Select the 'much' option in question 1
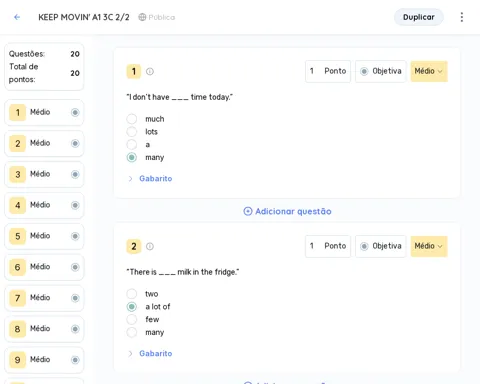The image size is (480, 384). 132,119
